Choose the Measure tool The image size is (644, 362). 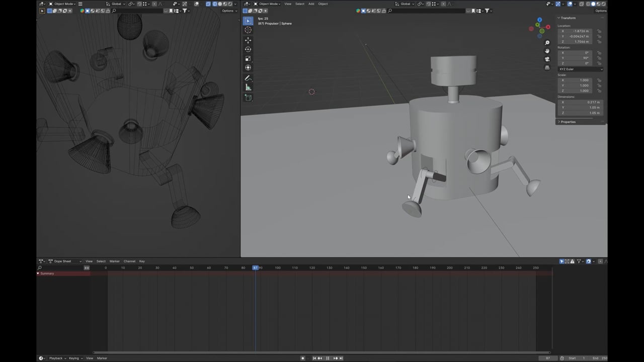(x=248, y=87)
